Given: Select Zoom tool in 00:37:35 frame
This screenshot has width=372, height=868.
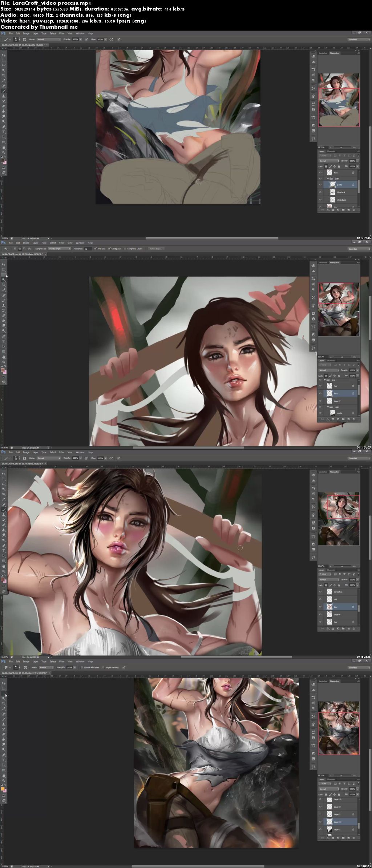Looking at the screenshot, I should tap(4, 152).
